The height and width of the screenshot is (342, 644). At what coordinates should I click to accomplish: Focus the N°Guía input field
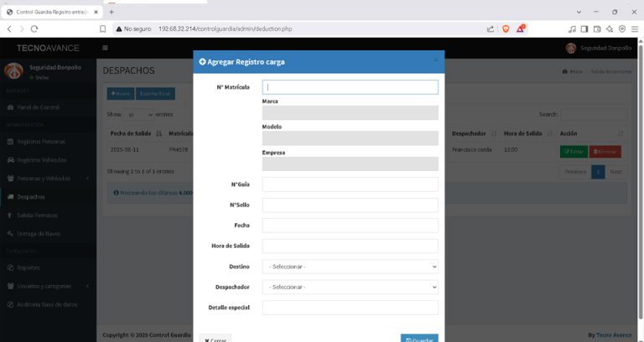350,184
